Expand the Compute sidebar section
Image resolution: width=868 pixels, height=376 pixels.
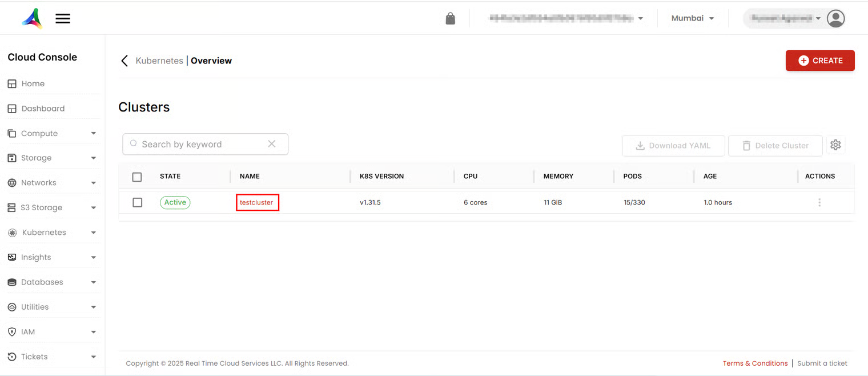pos(52,133)
